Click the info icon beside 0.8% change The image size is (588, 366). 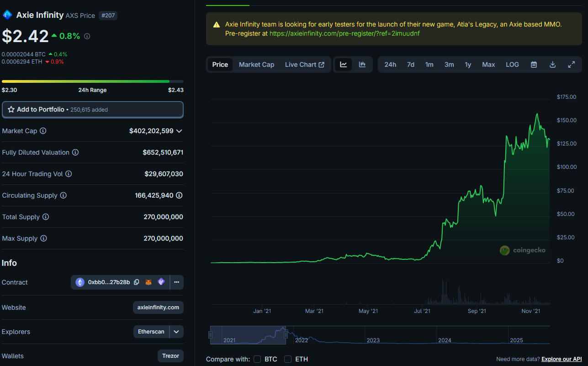click(x=87, y=36)
